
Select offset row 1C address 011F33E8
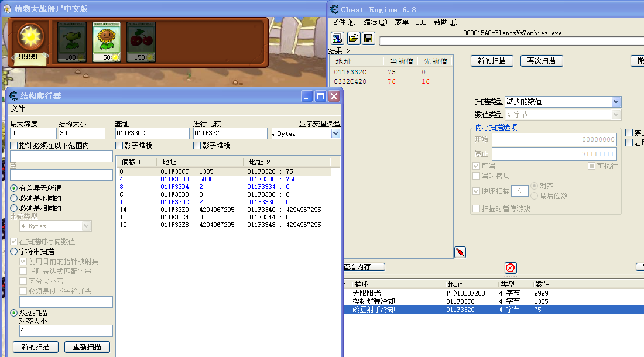[x=224, y=225]
